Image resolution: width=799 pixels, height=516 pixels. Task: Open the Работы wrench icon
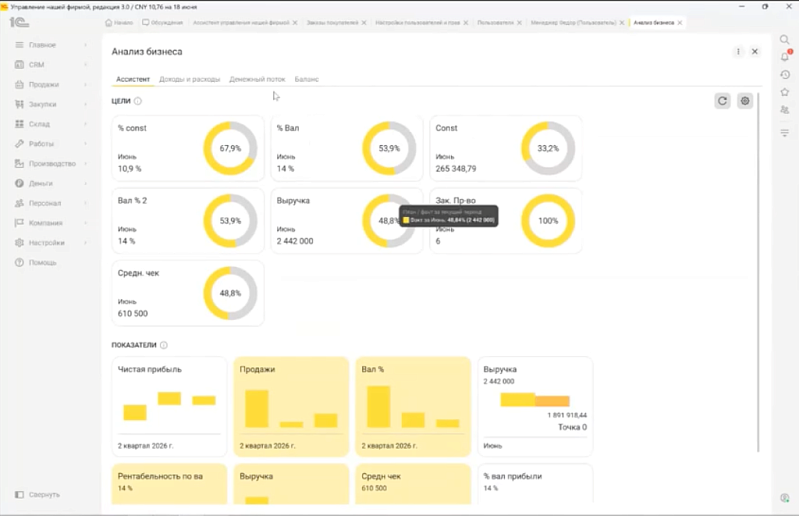coord(19,144)
